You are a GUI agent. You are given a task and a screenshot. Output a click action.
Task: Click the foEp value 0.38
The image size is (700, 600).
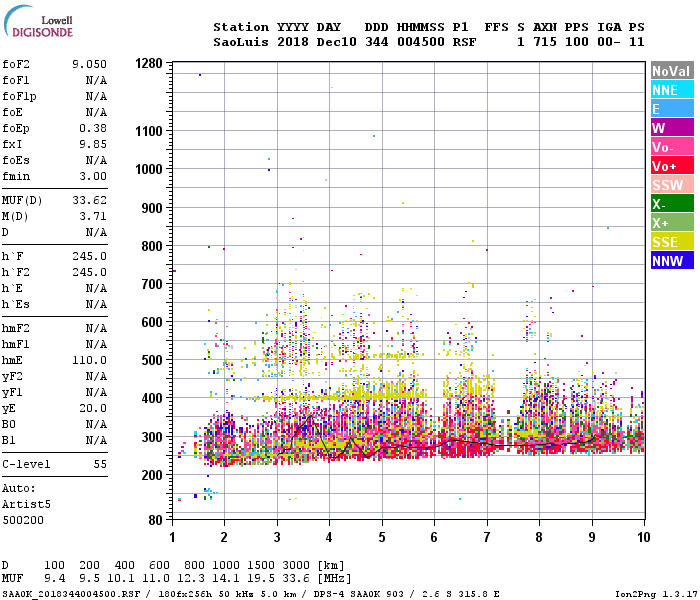[x=93, y=128]
